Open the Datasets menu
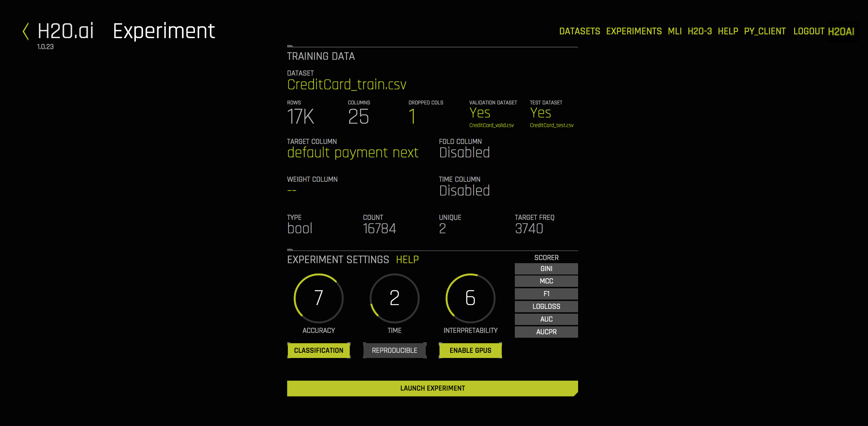Viewport: 868px width, 426px height. click(x=579, y=31)
